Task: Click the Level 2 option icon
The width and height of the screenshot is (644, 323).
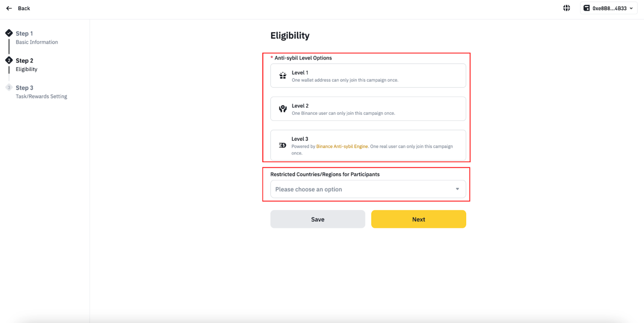Action: 283,109
